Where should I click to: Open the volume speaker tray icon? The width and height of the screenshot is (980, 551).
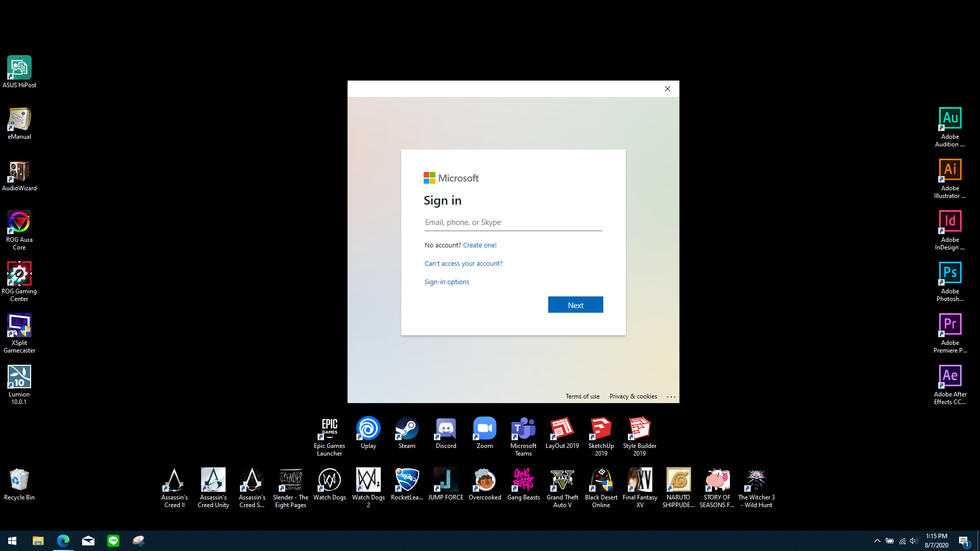(x=914, y=541)
